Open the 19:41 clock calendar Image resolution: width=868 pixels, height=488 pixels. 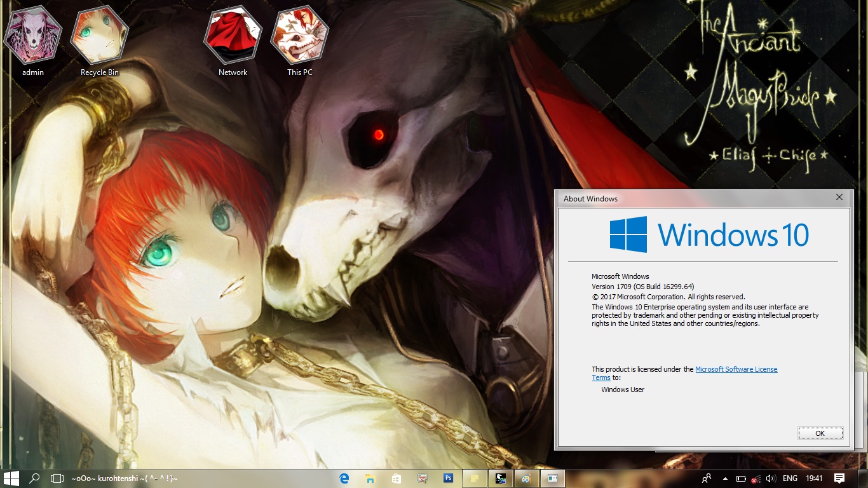coord(814,478)
